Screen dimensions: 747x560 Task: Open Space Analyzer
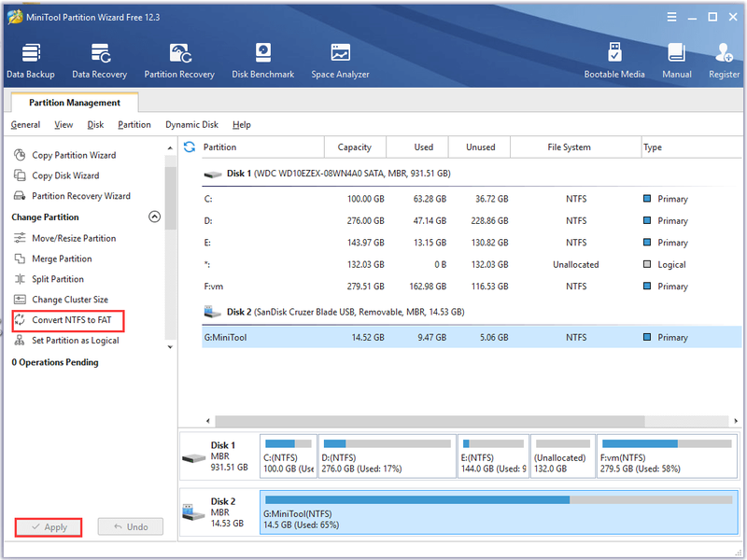pos(340,61)
